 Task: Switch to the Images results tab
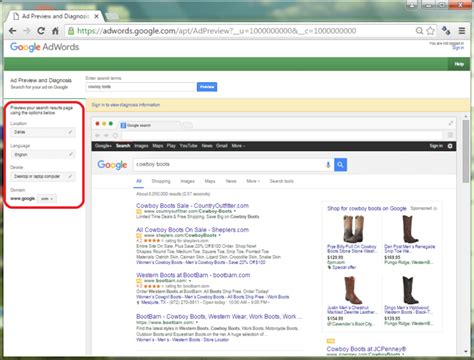(x=187, y=181)
